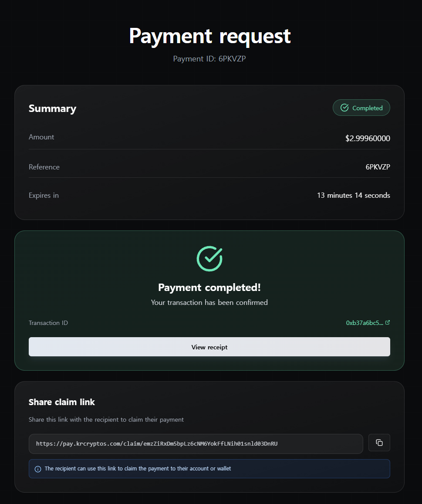Click the Summary section heading
The width and height of the screenshot is (422, 504).
tap(52, 108)
